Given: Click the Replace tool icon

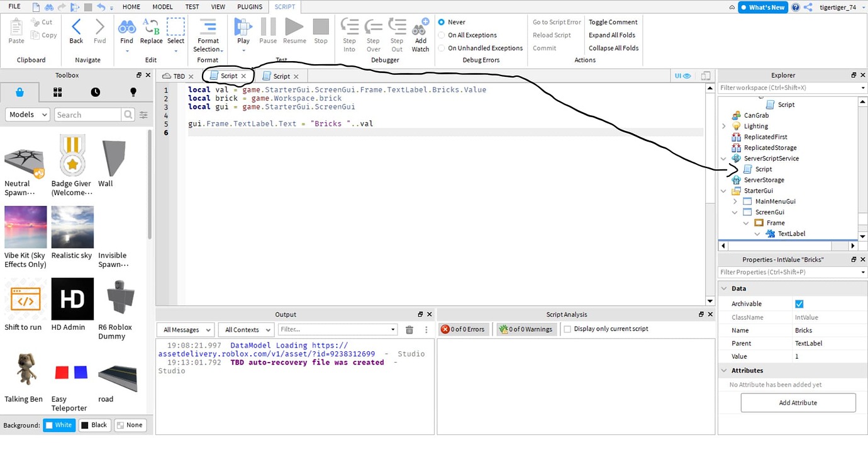Looking at the screenshot, I should pos(151,26).
